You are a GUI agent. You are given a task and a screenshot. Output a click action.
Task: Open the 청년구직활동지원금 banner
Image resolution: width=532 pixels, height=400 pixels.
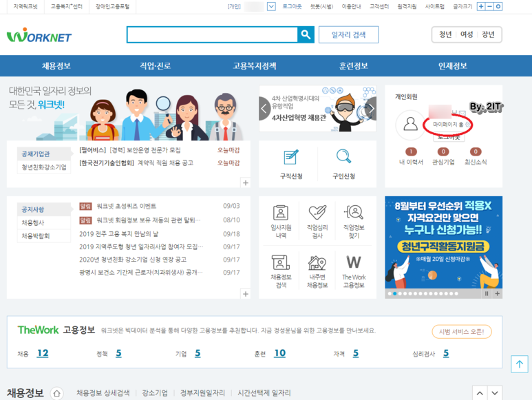pyautogui.click(x=443, y=242)
